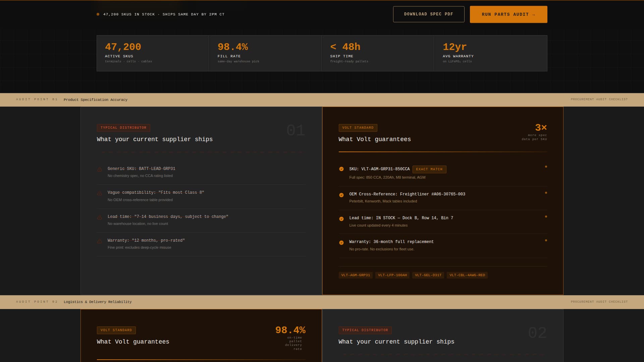Select the checkmark beside Lead time IN STOCK row
The image size is (644, 362).
pos(342,219)
